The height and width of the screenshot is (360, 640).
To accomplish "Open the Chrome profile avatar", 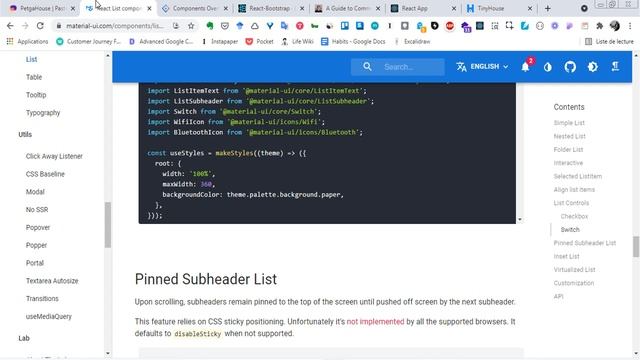I will [x=615, y=26].
